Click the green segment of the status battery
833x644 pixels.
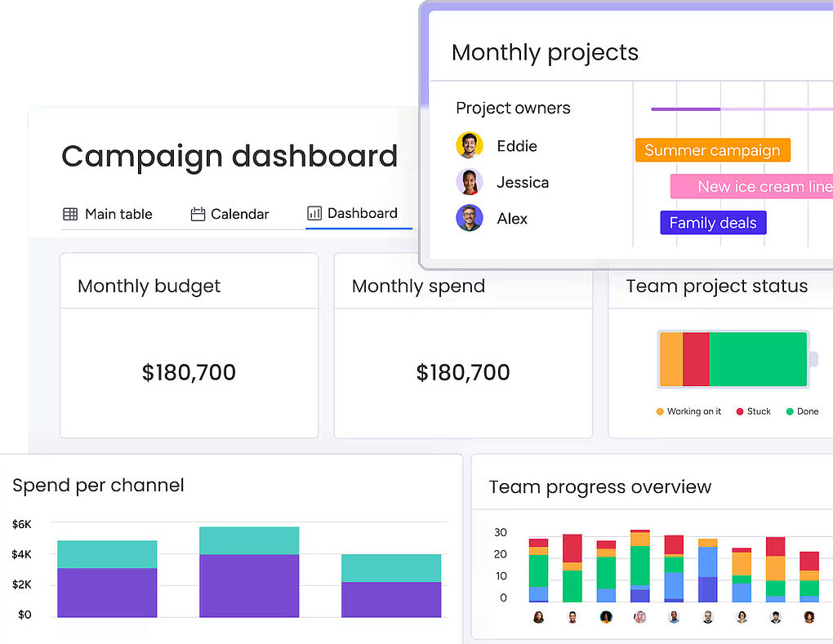[757, 359]
